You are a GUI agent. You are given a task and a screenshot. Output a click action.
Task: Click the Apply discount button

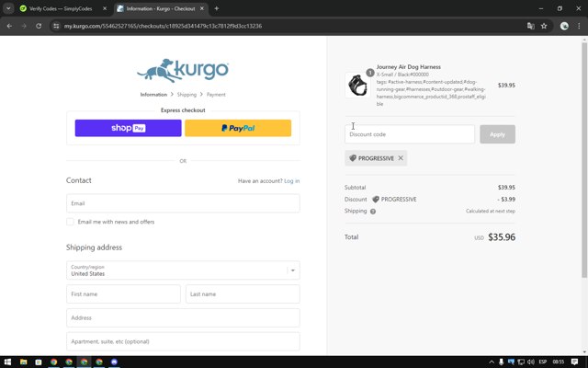497,134
